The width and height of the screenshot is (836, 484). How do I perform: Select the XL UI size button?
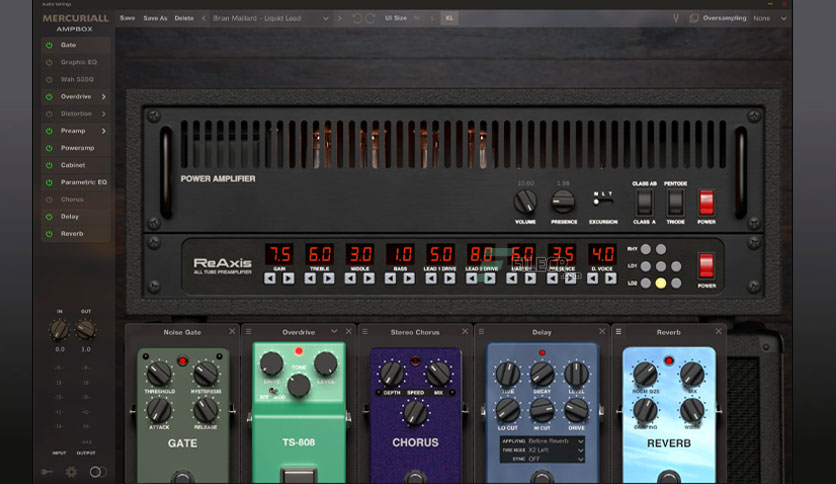pos(449,18)
